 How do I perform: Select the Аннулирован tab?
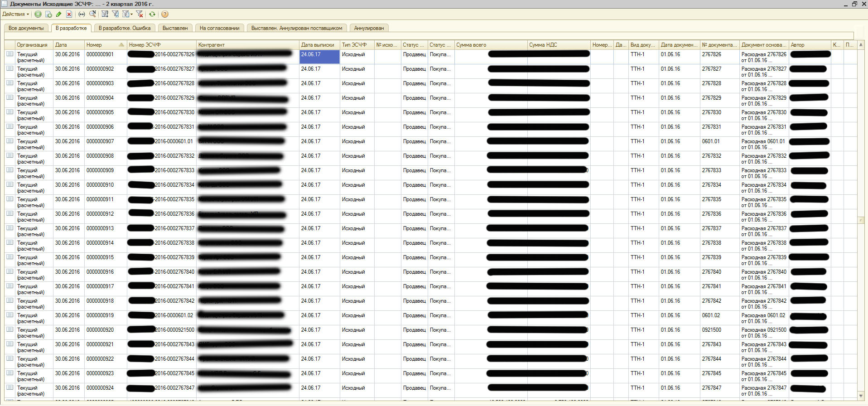pyautogui.click(x=369, y=28)
